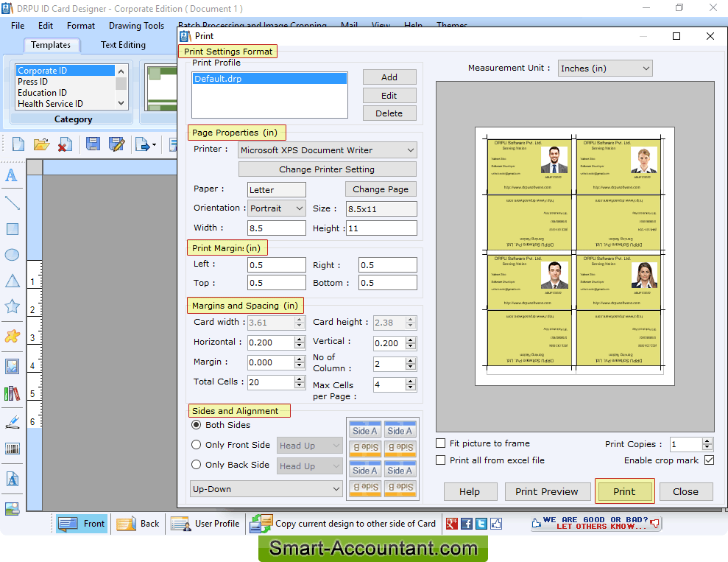Click the Facebook share icon
The height and width of the screenshot is (562, 728).
467,524
